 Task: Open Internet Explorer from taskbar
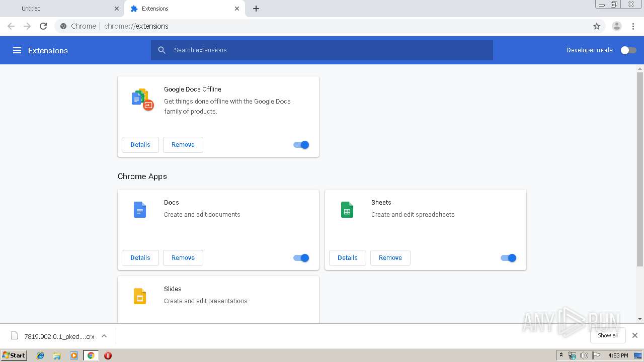tap(40, 355)
